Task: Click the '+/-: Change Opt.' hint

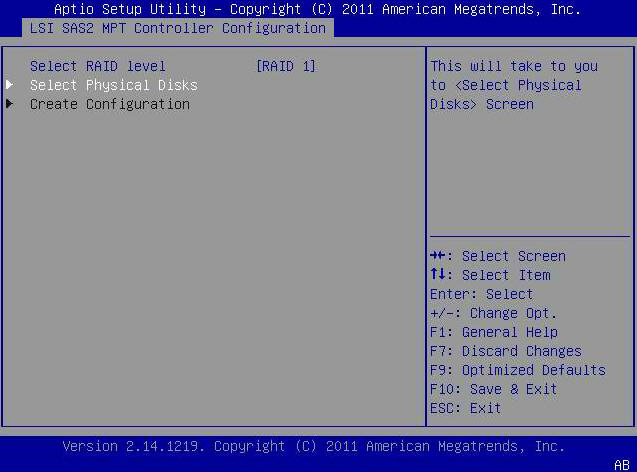Action: pyautogui.click(x=493, y=313)
